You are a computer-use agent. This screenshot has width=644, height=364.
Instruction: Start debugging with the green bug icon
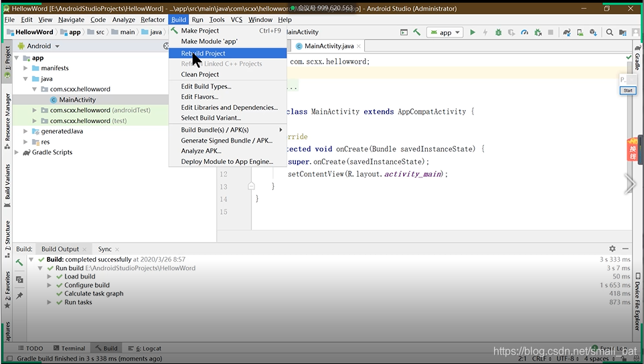click(498, 32)
